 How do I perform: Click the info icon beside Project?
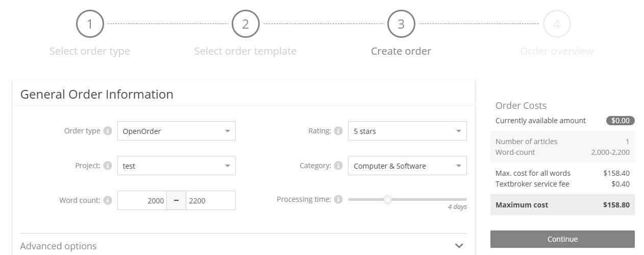(x=107, y=166)
